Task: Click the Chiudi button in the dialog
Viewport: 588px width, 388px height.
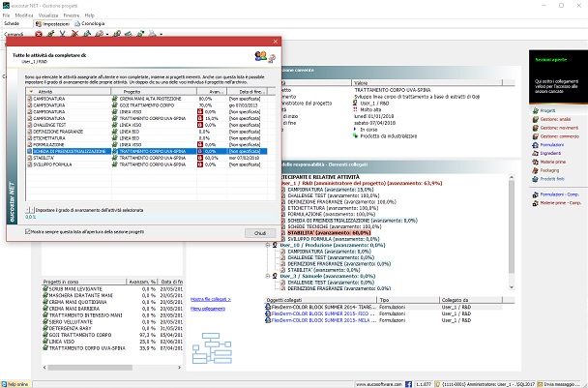Action: coord(260,233)
